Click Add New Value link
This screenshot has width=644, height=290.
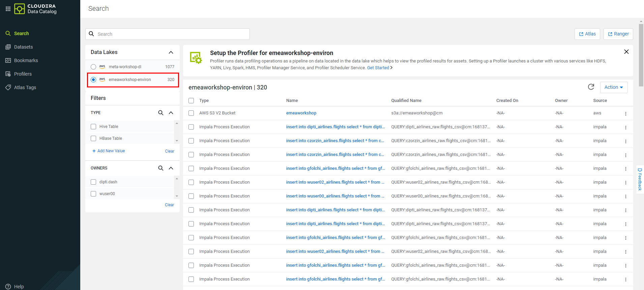pos(109,151)
